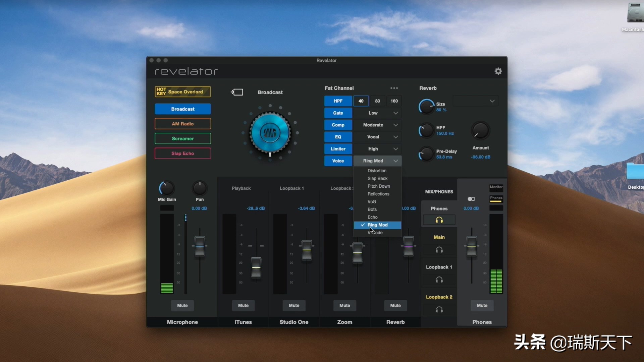Choose Echo from voice effects list

tap(372, 217)
